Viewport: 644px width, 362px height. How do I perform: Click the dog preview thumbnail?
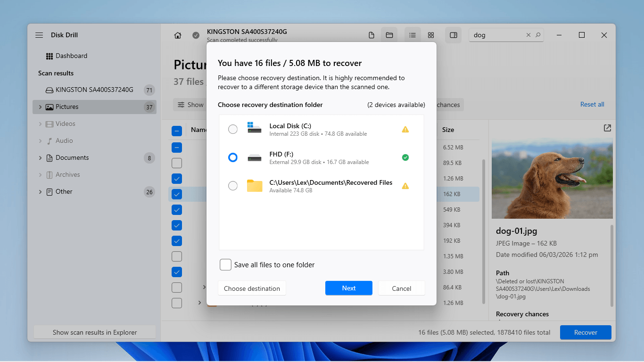[x=552, y=178]
